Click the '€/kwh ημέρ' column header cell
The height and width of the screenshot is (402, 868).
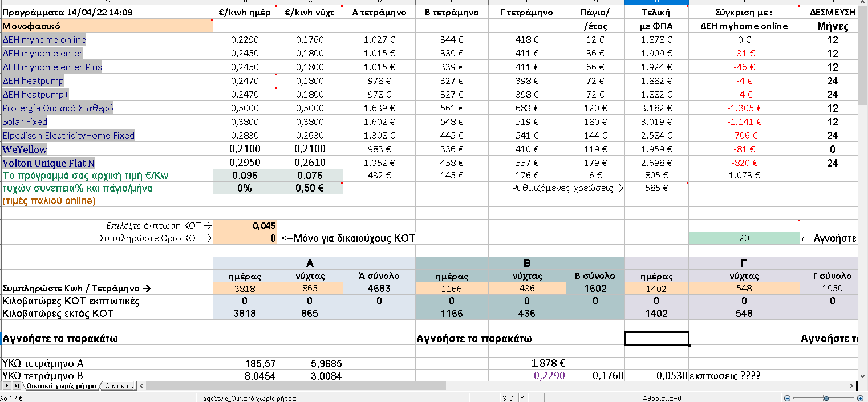pyautogui.click(x=245, y=12)
